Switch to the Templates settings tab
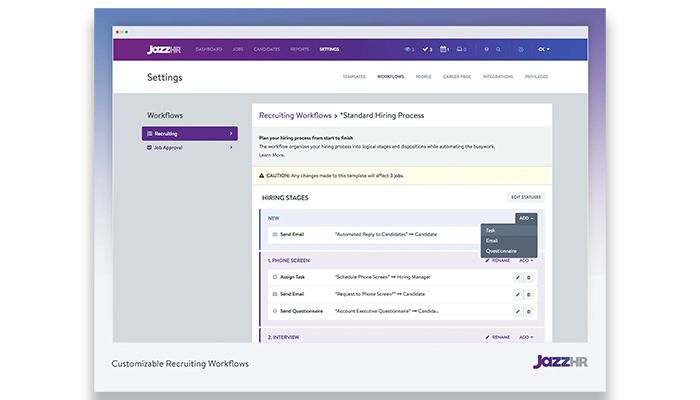This screenshot has width=700, height=400. pos(354,76)
